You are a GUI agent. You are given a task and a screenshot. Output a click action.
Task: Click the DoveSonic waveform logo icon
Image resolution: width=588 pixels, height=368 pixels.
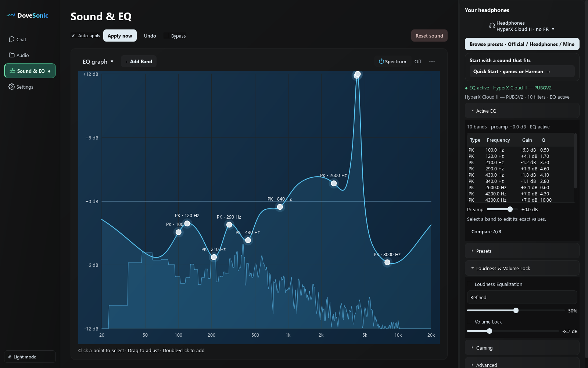(11, 15)
